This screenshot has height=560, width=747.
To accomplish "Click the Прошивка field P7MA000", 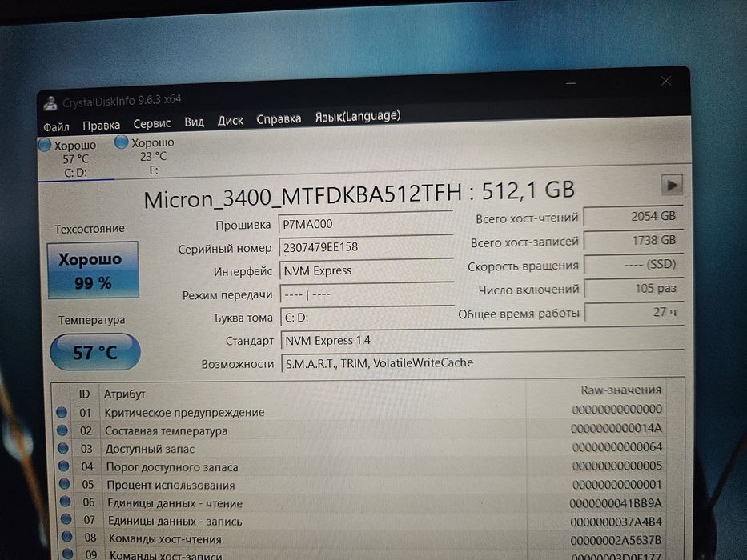I will (x=366, y=223).
